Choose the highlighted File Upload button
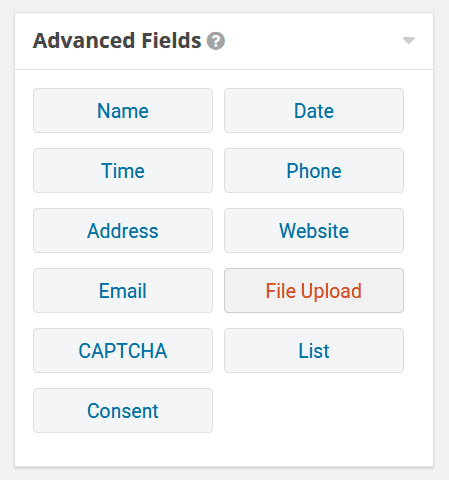This screenshot has width=449, height=480. pos(314,291)
